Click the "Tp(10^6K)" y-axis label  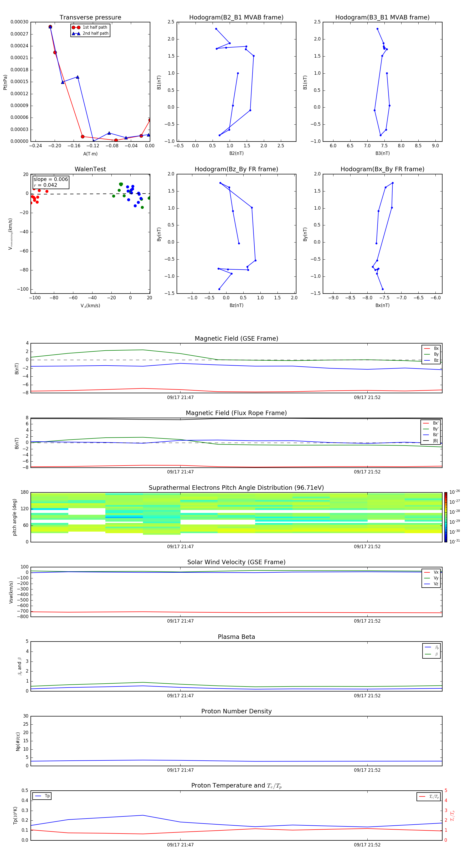(x=15, y=815)
